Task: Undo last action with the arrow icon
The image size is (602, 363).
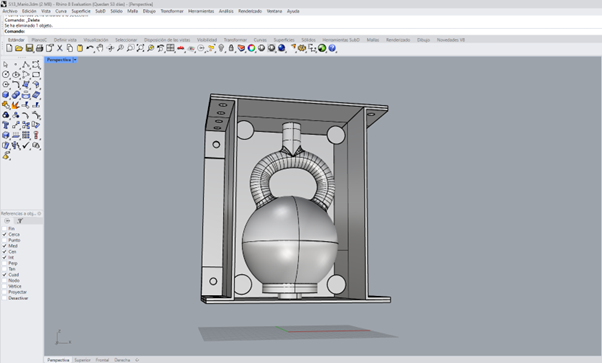Action: tap(90, 48)
